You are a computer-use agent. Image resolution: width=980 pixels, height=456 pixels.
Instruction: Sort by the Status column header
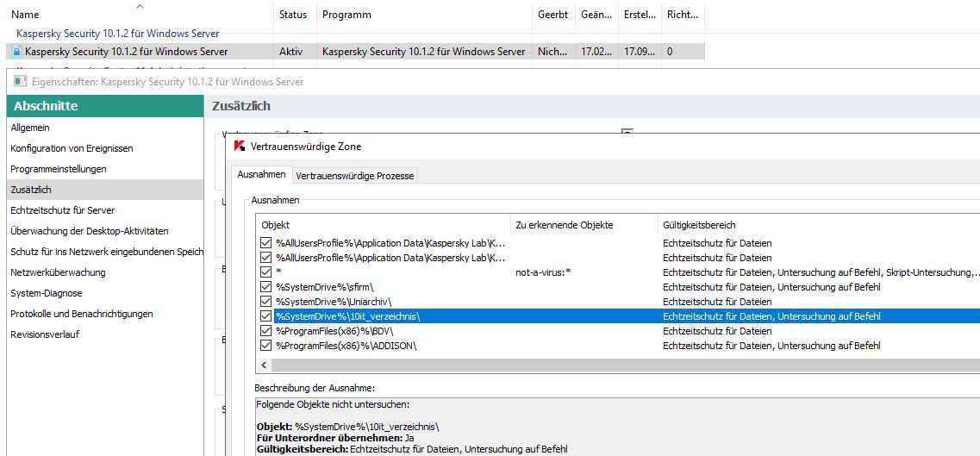click(293, 15)
